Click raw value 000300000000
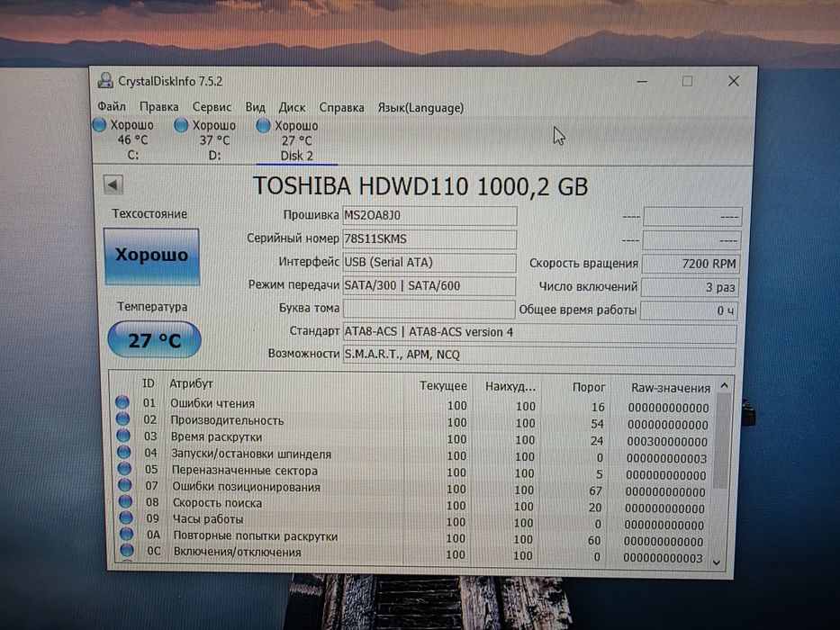The image size is (840, 630). point(667,442)
